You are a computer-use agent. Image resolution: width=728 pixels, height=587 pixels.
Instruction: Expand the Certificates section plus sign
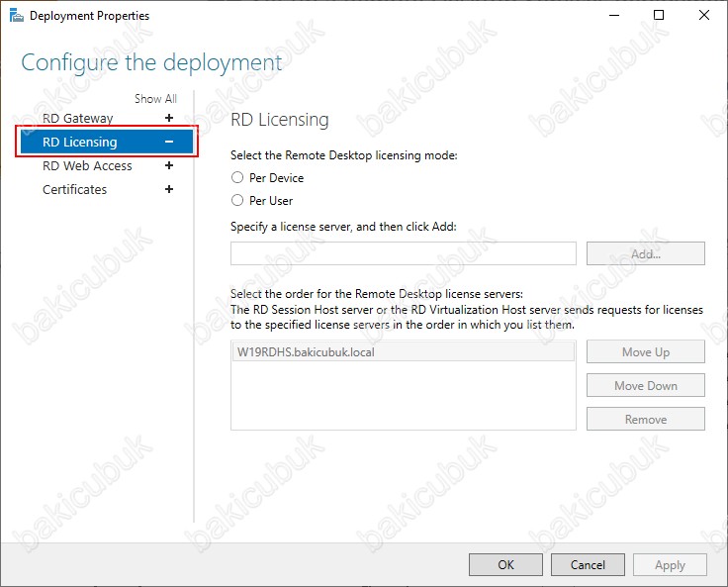pyautogui.click(x=169, y=189)
